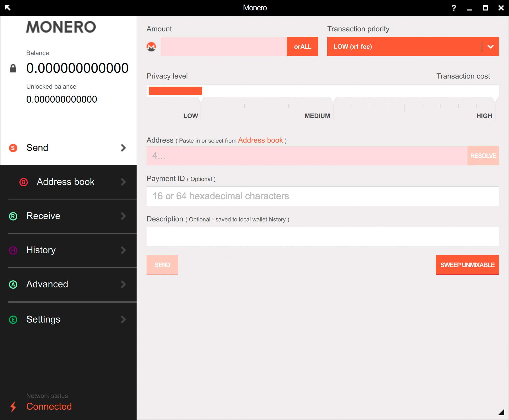Click the SWEEP UNMIXABLE button
This screenshot has width=509, height=420.
tap(466, 265)
